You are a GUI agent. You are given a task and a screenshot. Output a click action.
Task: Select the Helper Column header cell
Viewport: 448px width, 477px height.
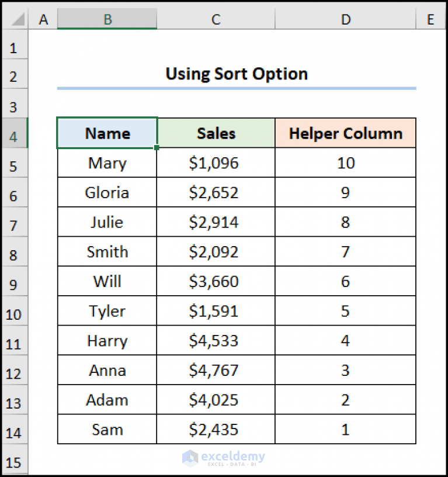click(345, 133)
